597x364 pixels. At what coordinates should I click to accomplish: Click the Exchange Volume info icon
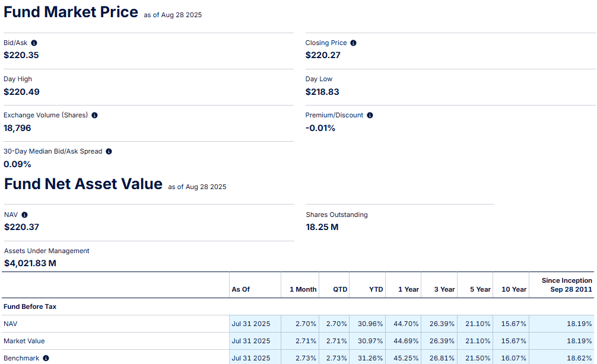94,116
